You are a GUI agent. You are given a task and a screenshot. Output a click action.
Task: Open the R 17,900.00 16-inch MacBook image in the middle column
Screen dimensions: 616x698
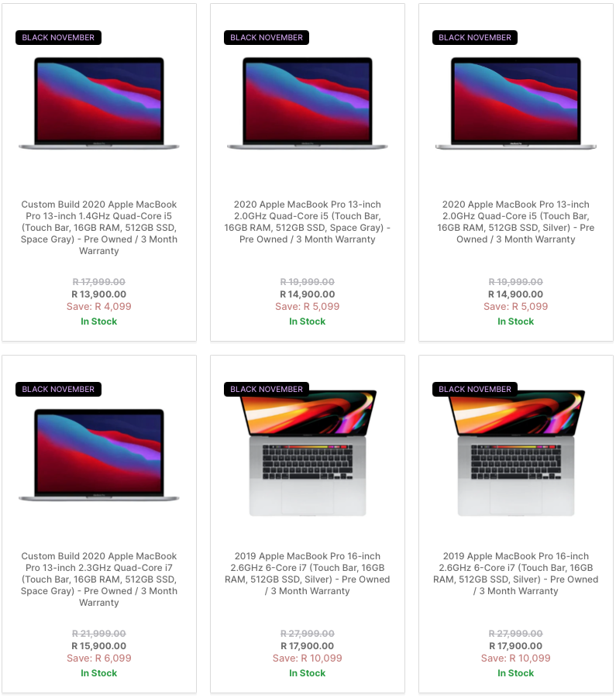[307, 453]
